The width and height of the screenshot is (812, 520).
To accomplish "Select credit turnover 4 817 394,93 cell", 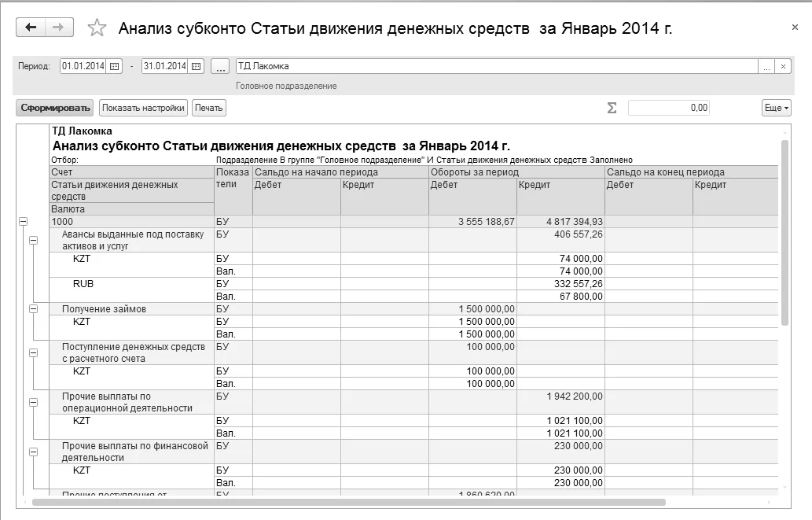I will [560, 221].
